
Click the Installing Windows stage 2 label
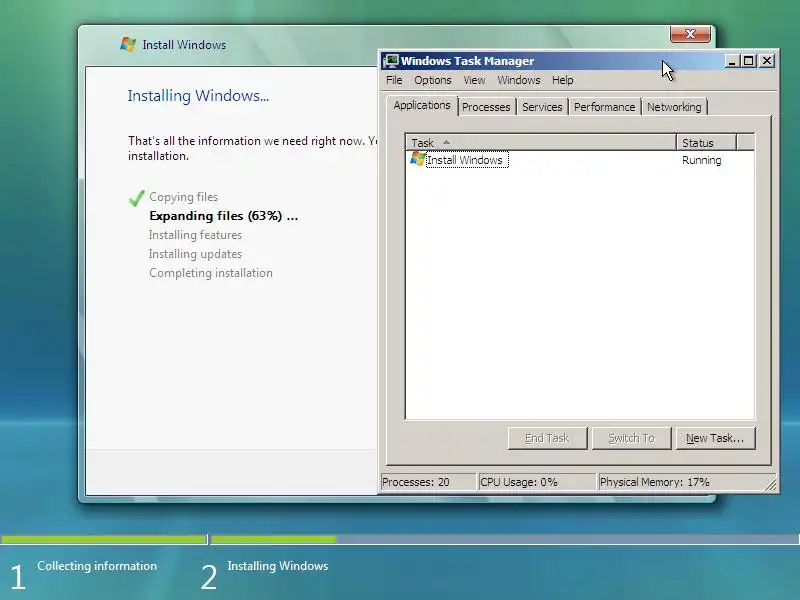[278, 566]
